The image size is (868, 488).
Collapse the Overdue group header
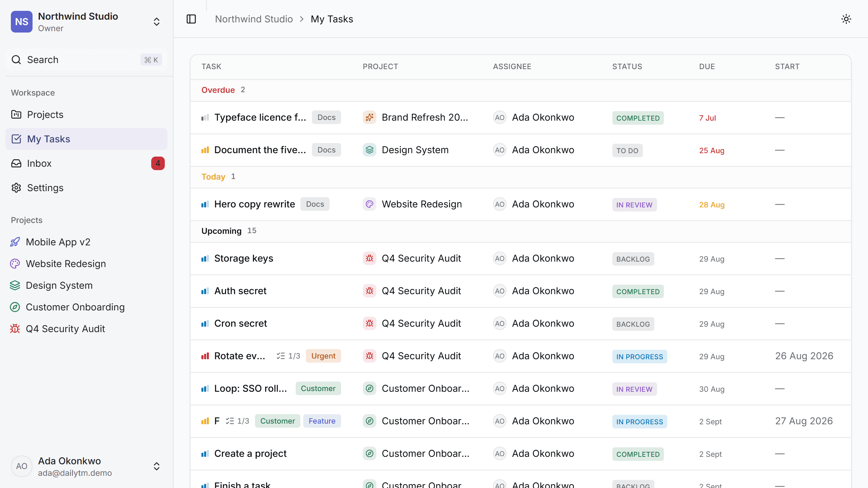(521, 90)
